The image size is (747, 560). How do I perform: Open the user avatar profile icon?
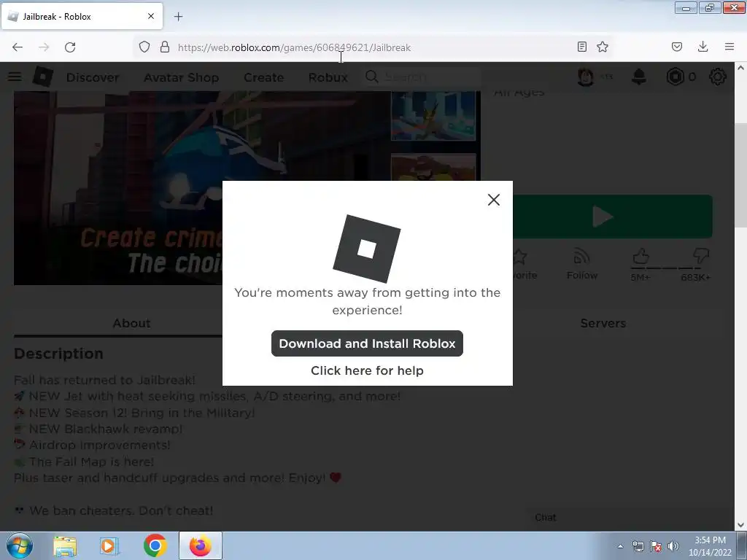pyautogui.click(x=586, y=77)
